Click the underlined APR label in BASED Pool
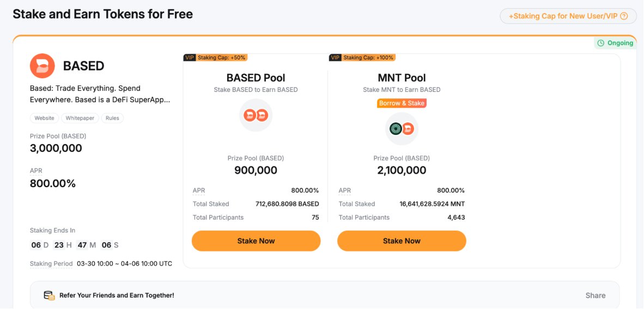 (x=199, y=190)
